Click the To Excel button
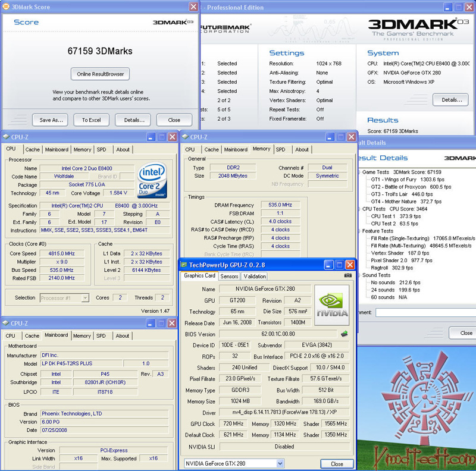 click(x=92, y=120)
